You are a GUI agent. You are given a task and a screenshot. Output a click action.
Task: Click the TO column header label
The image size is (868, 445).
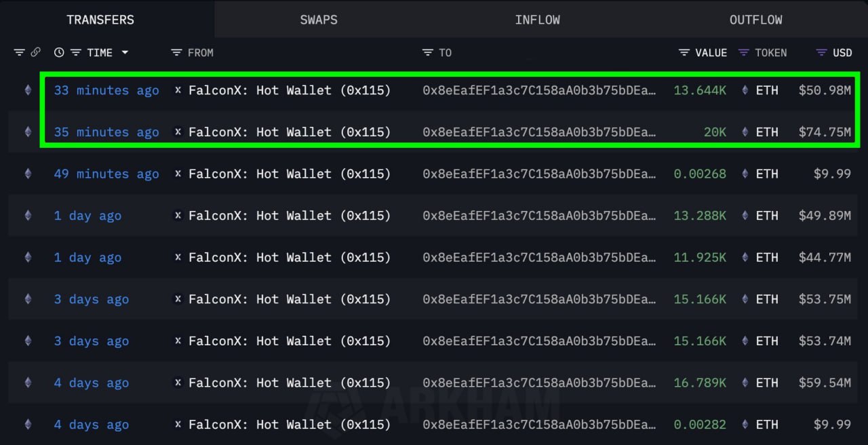pos(445,52)
